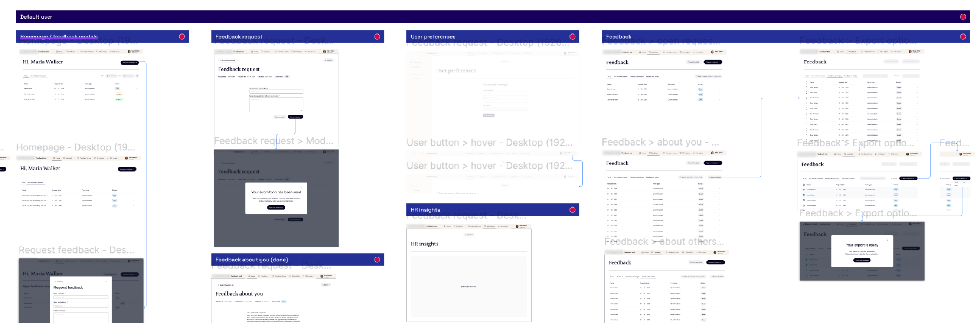The height and width of the screenshot is (323, 980).
Task: Click user avatar in Feedback about you (done) frame
Action: (322, 276)
